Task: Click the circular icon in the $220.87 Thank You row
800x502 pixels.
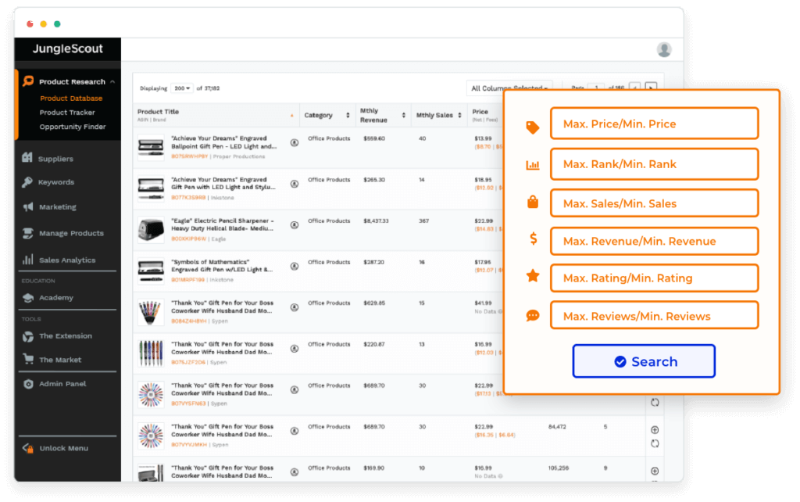Action: (x=294, y=349)
